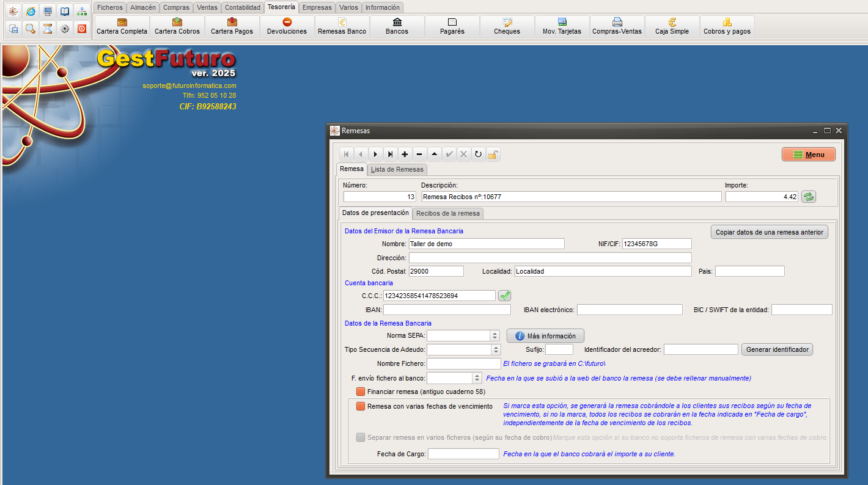Click Generar identificador button
The height and width of the screenshot is (485, 868).
(777, 350)
